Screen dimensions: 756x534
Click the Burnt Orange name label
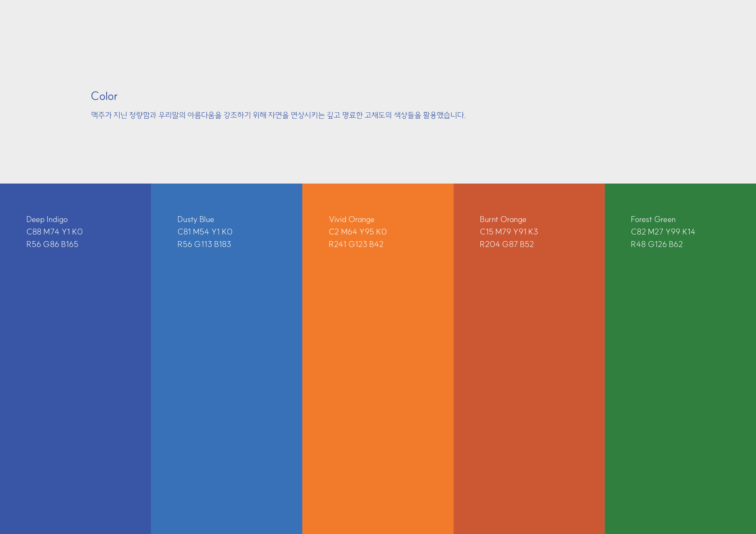tap(503, 219)
